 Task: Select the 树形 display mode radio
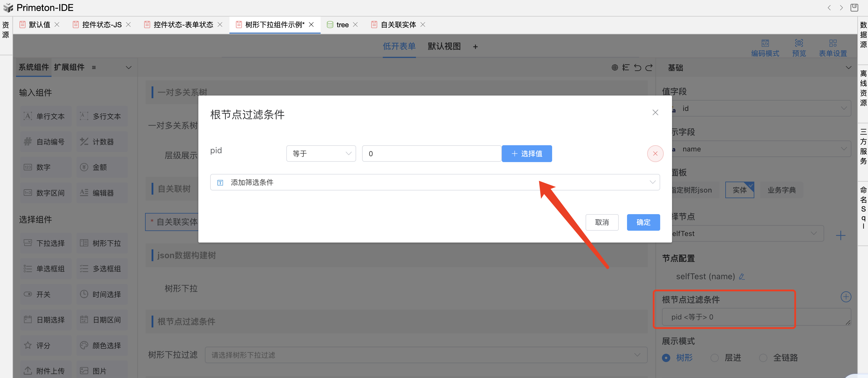click(x=666, y=358)
